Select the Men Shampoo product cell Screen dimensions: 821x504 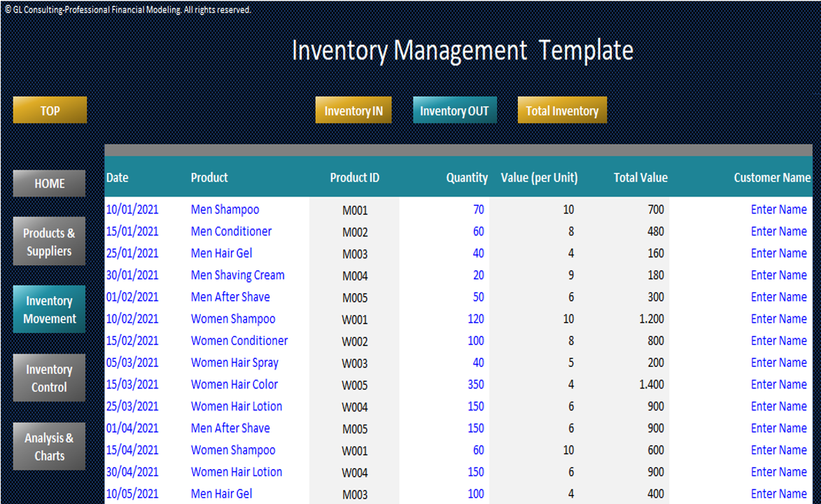coord(225,209)
